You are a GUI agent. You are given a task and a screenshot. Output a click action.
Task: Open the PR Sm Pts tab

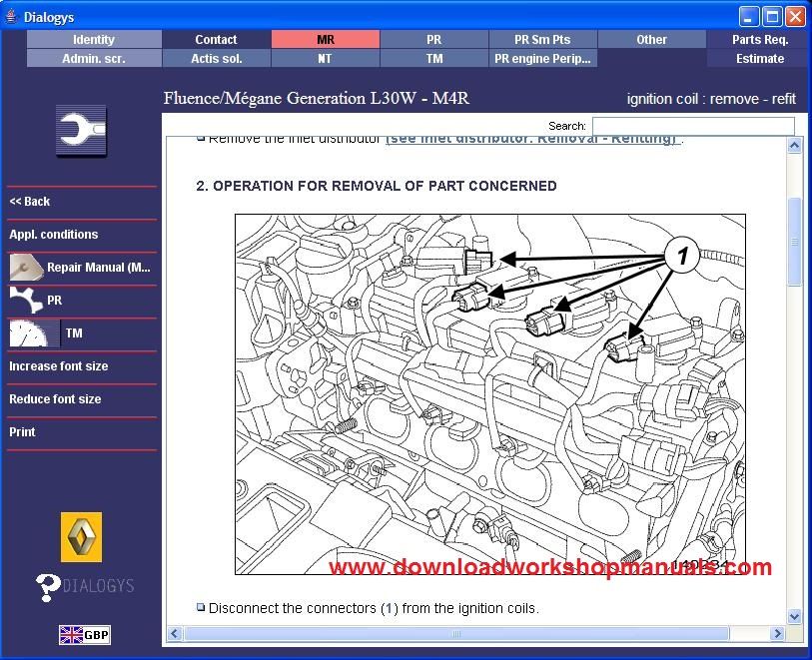click(x=542, y=39)
